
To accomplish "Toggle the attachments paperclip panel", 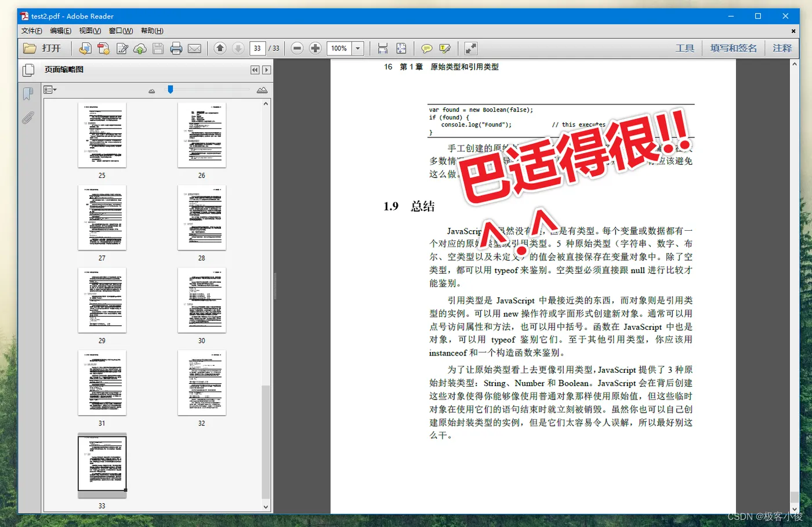I will click(x=28, y=118).
